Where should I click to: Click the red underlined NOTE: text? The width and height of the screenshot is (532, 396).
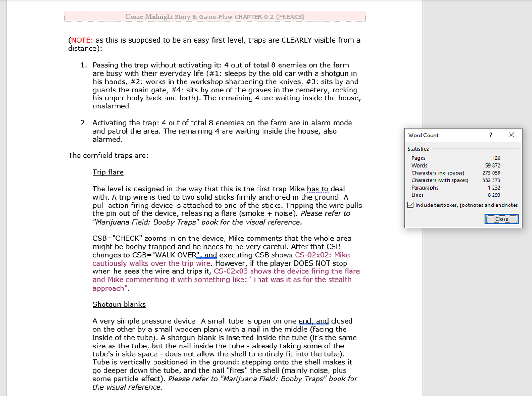(82, 40)
